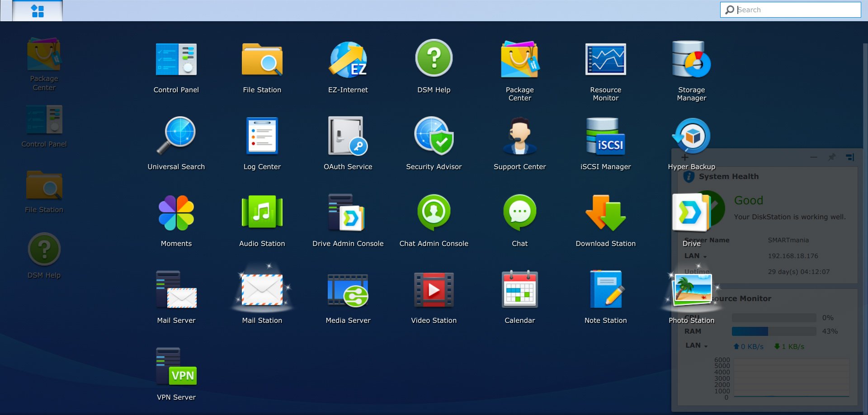Open Storage Manager
868x415 pixels.
692,60
